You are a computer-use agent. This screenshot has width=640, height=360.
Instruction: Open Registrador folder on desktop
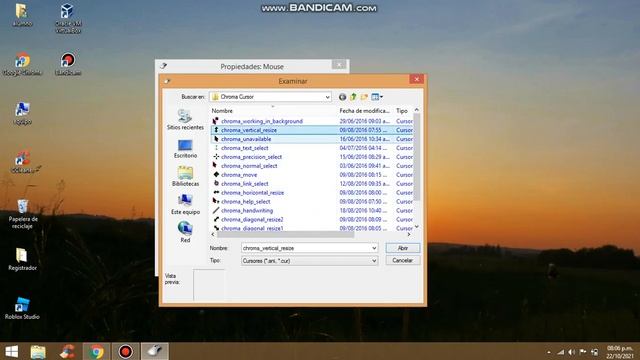[22, 259]
